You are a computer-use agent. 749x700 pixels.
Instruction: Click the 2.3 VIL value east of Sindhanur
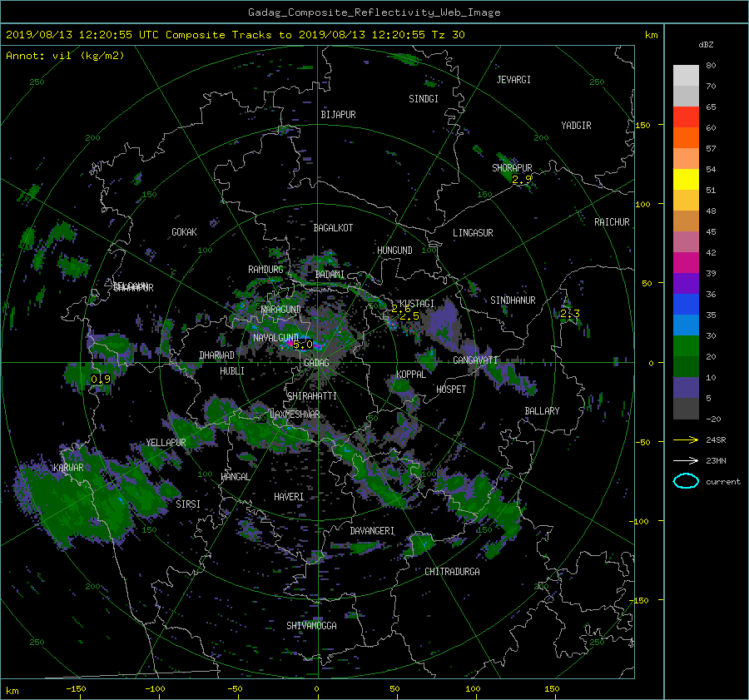click(570, 314)
